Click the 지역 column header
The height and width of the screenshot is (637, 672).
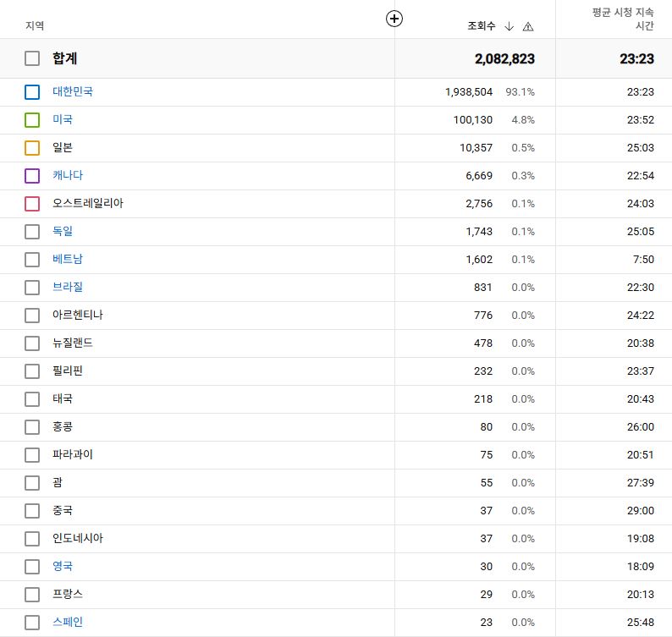coord(35,26)
